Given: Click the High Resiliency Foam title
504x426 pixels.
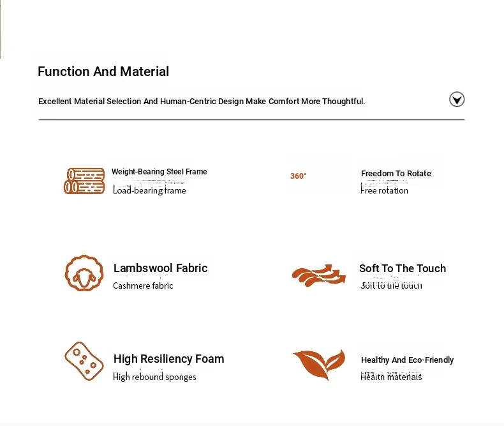Looking at the screenshot, I should (169, 359).
